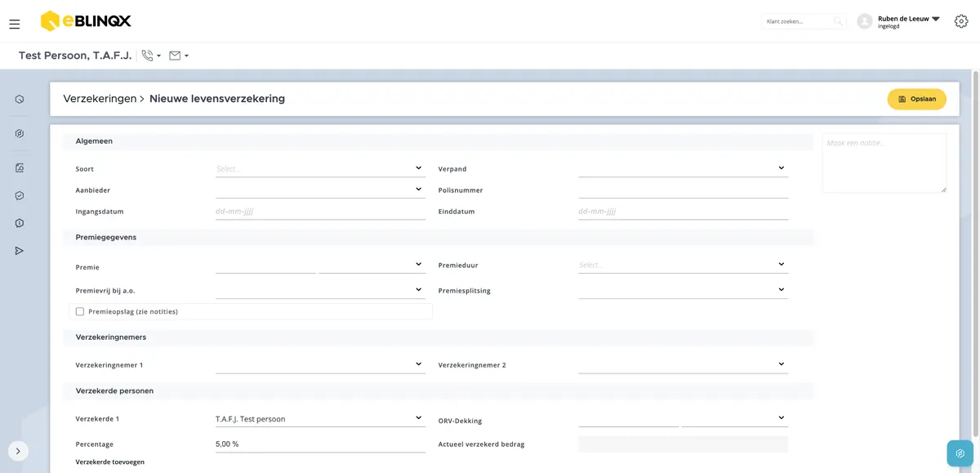Go back to Verzekeringen breadcrumb
980x473 pixels.
click(x=100, y=99)
